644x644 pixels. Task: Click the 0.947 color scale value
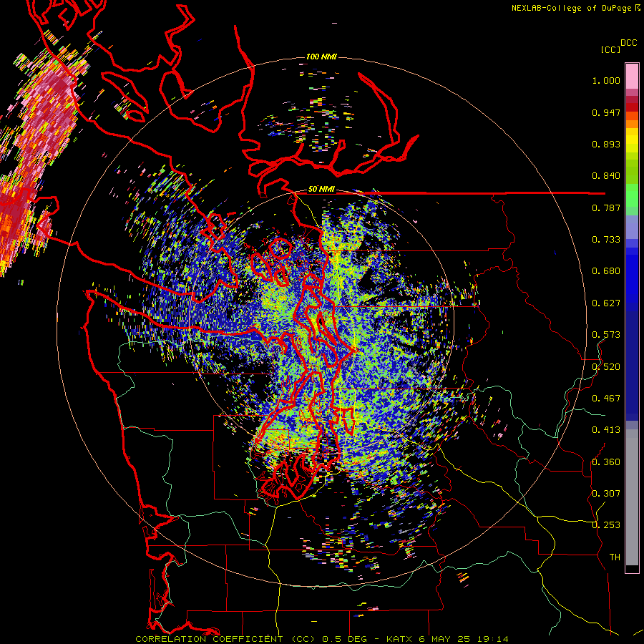point(606,112)
